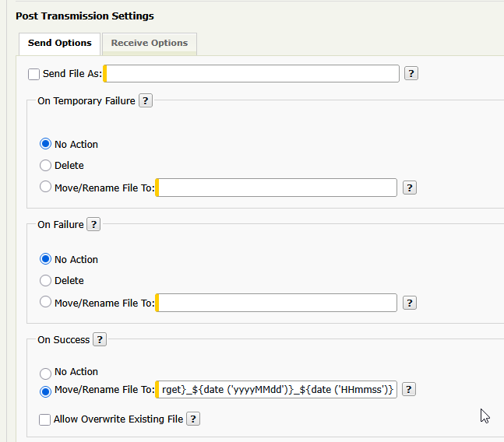Click the On Failure Move/Rename text field
The width and height of the screenshot is (504, 442).
point(276,303)
